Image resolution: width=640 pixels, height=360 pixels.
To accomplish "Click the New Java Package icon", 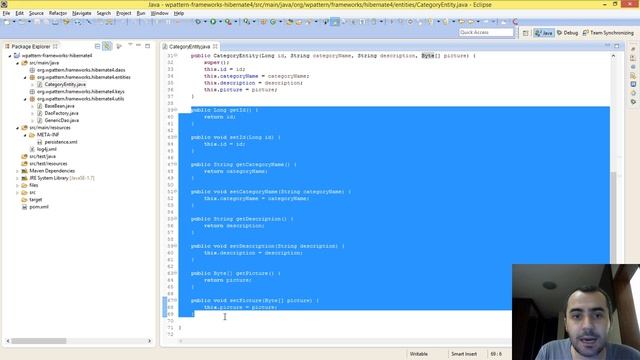I will (x=264, y=22).
